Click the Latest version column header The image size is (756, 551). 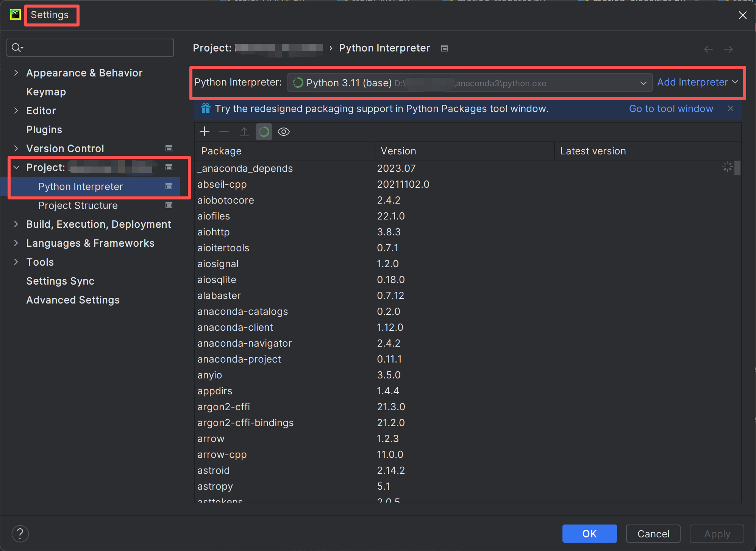[x=648, y=151]
